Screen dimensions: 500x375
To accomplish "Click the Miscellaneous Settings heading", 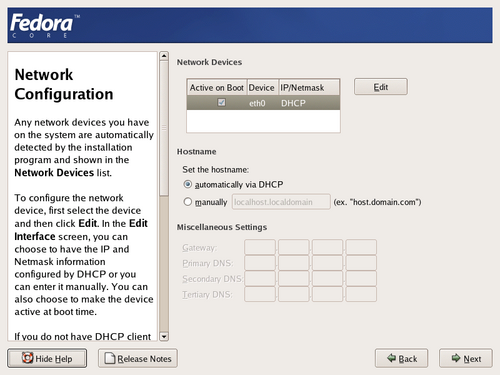I will click(222, 227).
